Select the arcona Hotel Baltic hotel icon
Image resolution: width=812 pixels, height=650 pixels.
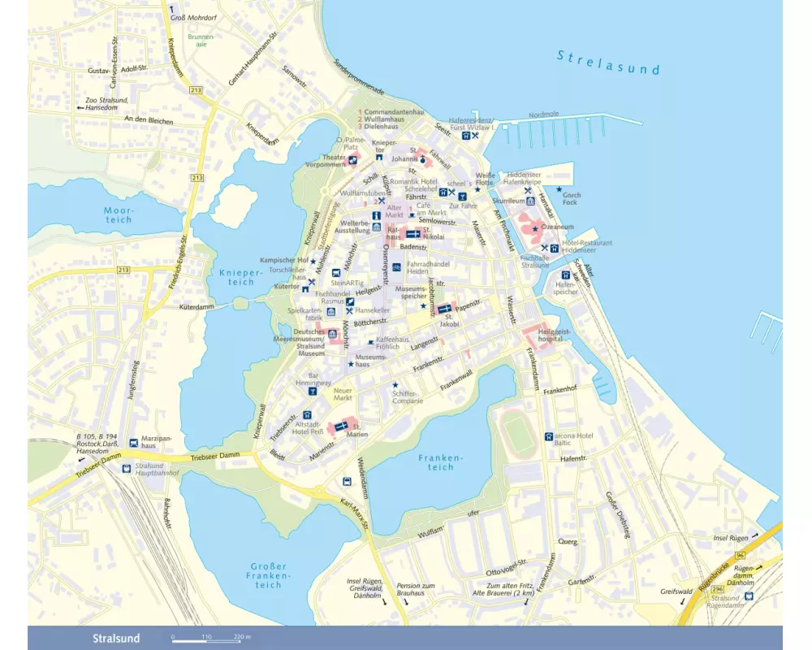coord(549,435)
